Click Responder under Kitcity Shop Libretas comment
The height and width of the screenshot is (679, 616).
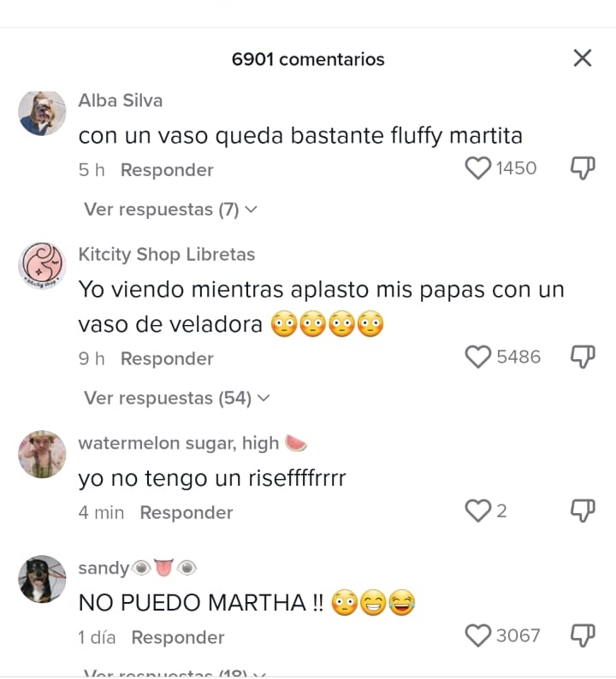[167, 358]
